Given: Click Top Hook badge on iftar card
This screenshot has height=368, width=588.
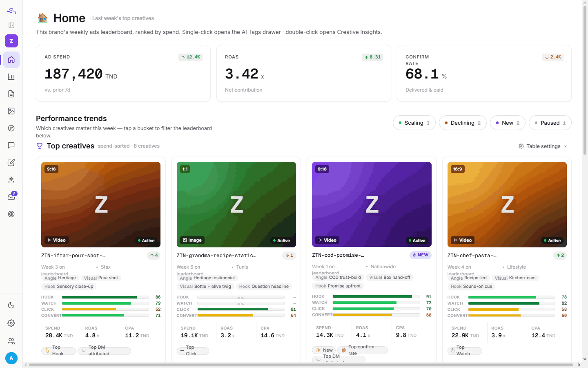Looking at the screenshot, I should [58, 351].
